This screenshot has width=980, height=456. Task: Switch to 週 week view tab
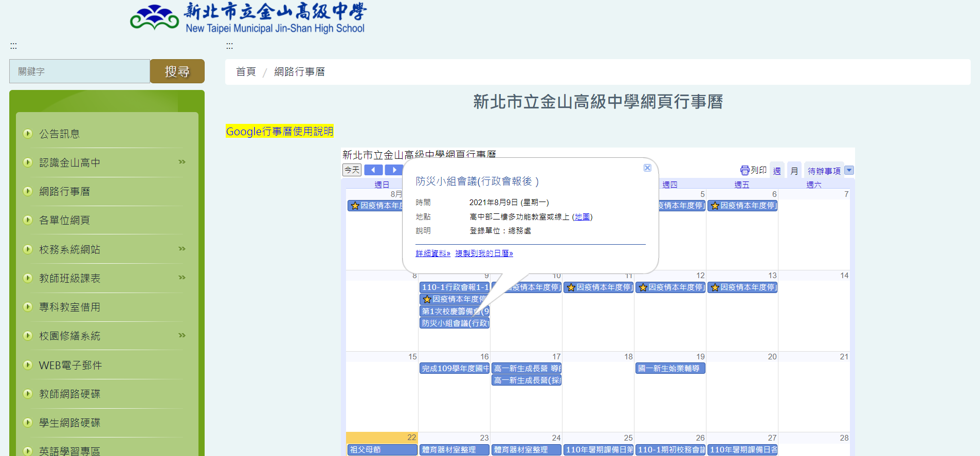(777, 171)
